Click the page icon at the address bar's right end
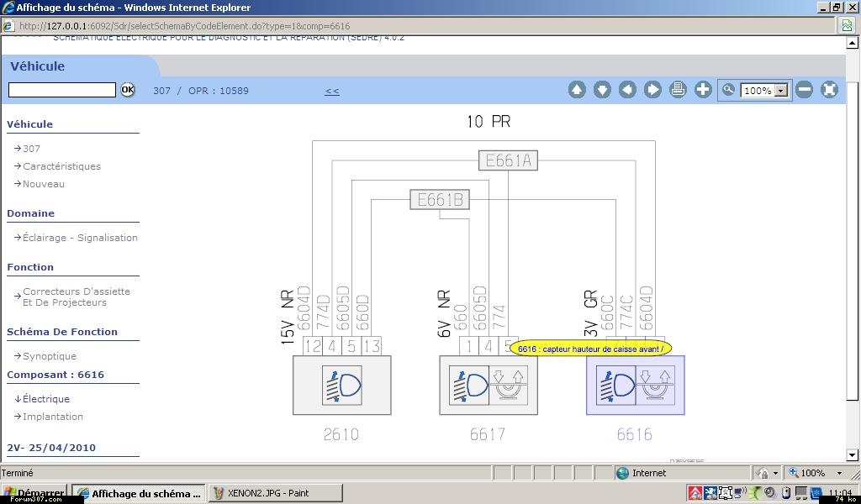Viewport: 861px width, 504px height. point(848,25)
